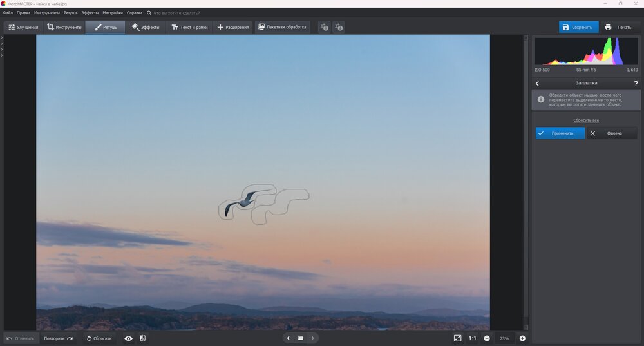Viewport: 644px width, 346px height.
Task: Apply the patch with Применить button
Action: point(560,133)
